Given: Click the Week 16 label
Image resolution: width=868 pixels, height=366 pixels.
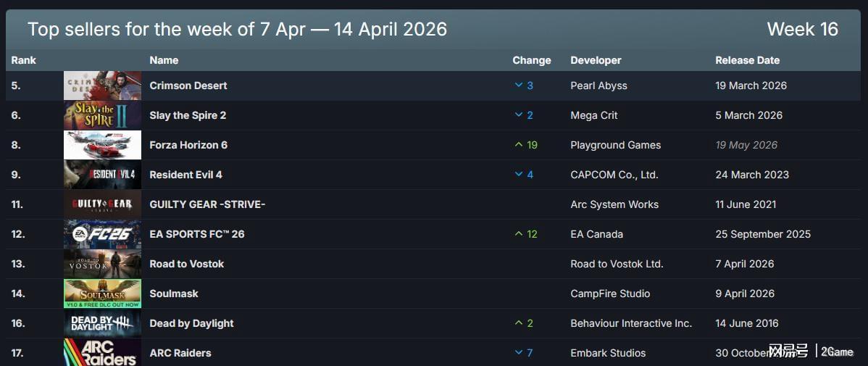Looking at the screenshot, I should pos(802,29).
